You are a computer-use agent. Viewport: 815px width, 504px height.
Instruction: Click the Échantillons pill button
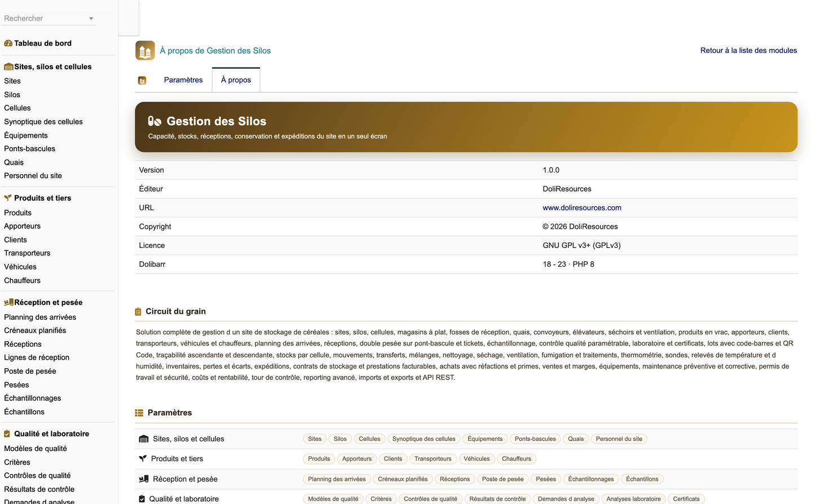pos(642,479)
